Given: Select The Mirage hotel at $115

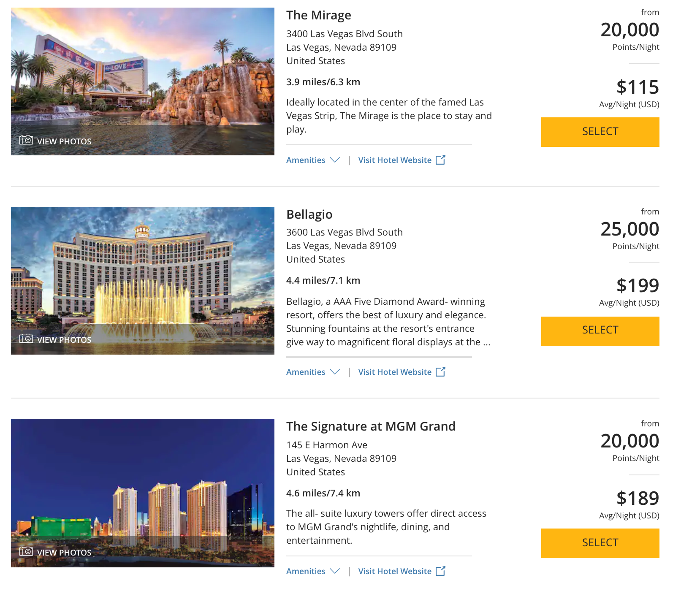Looking at the screenshot, I should (x=600, y=132).
